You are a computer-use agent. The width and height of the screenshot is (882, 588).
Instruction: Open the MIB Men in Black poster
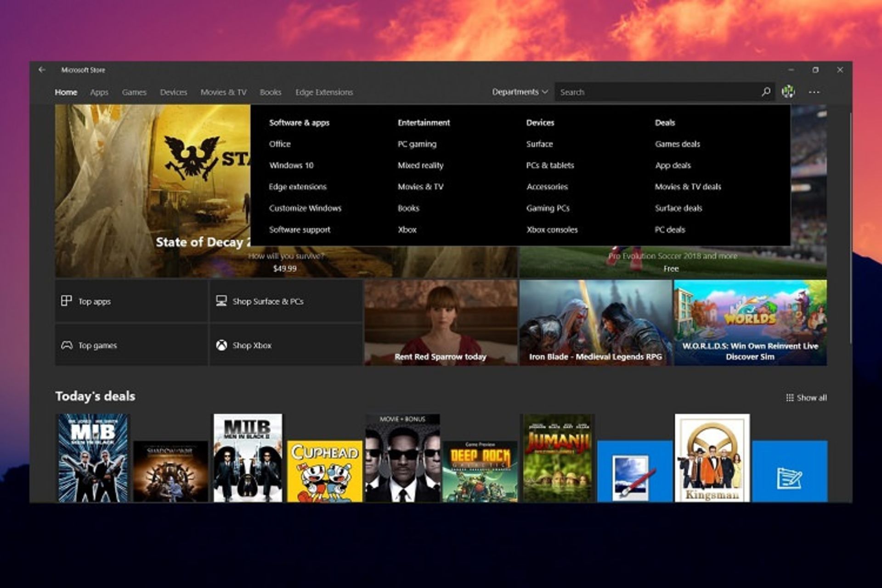click(93, 458)
